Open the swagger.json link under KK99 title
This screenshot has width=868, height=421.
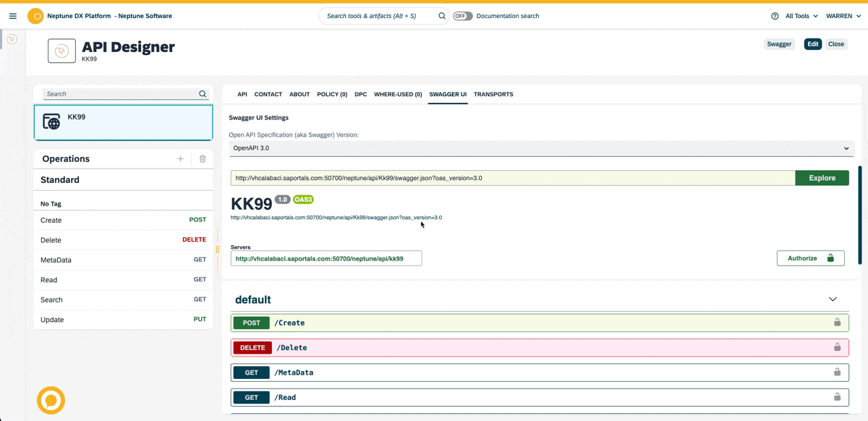point(336,218)
